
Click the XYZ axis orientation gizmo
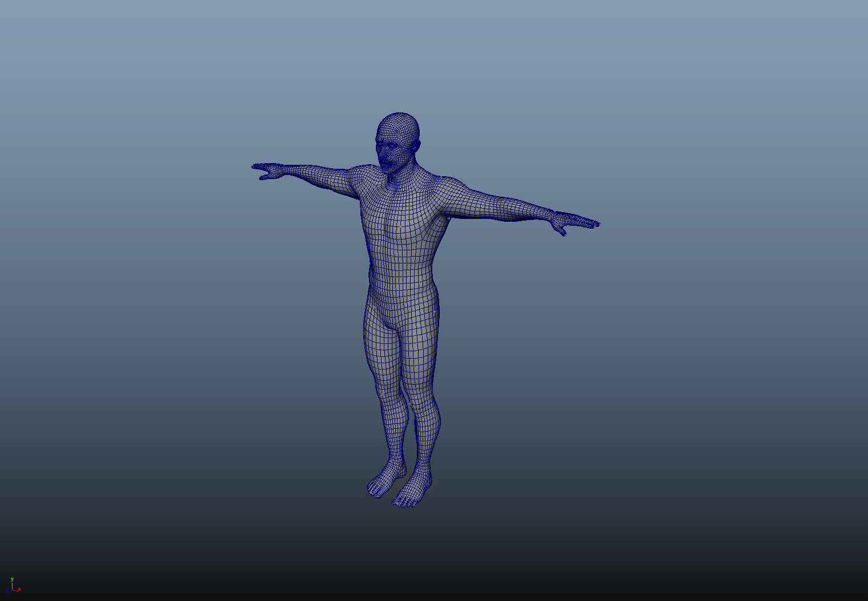(x=13, y=586)
